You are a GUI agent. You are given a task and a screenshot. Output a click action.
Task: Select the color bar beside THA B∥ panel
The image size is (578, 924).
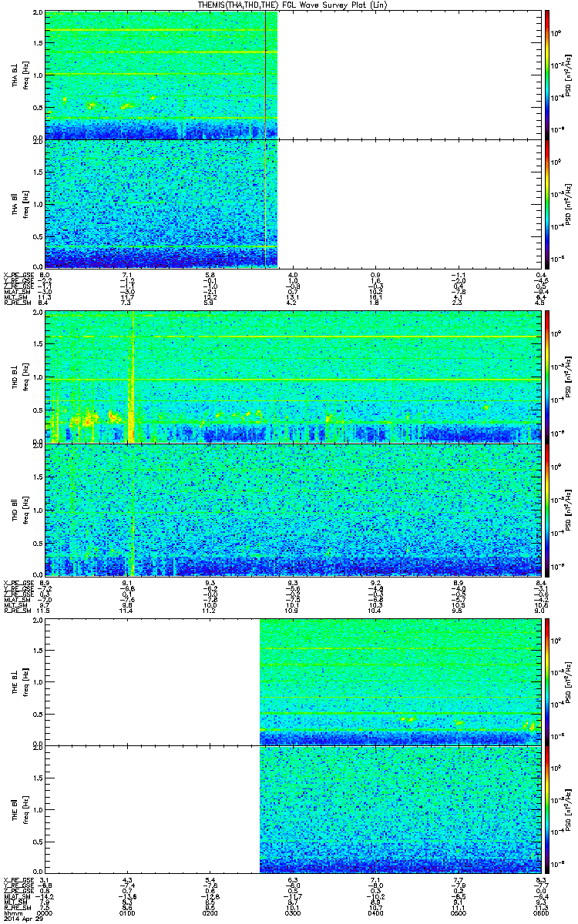[x=547, y=204]
